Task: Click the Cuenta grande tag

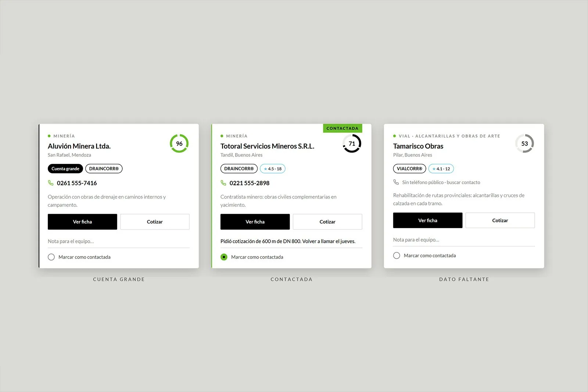Action: pyautogui.click(x=65, y=169)
